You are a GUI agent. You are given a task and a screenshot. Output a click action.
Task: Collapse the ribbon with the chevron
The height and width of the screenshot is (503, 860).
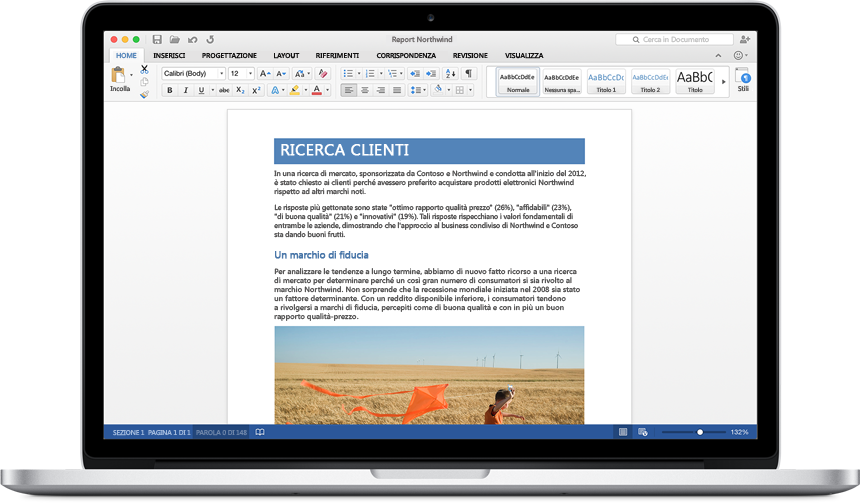[x=718, y=55]
